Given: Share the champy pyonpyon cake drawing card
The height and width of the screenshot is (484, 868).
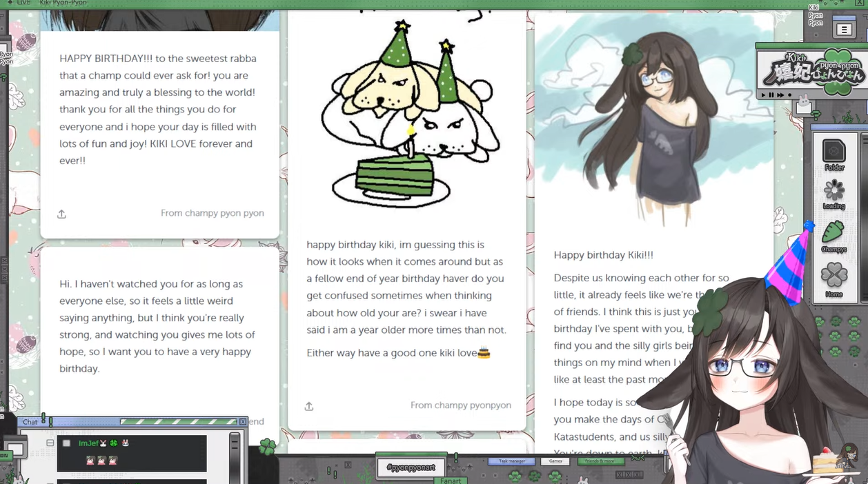Looking at the screenshot, I should (309, 406).
